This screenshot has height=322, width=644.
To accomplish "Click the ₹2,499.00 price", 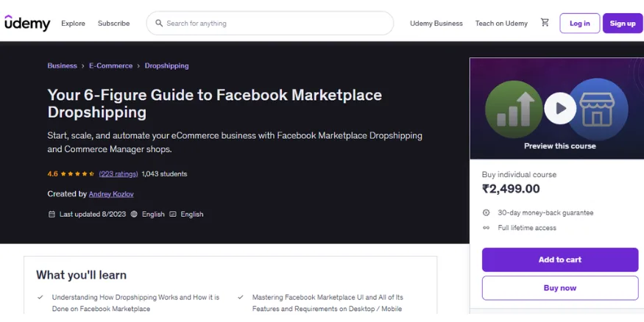I will pos(511,189).
